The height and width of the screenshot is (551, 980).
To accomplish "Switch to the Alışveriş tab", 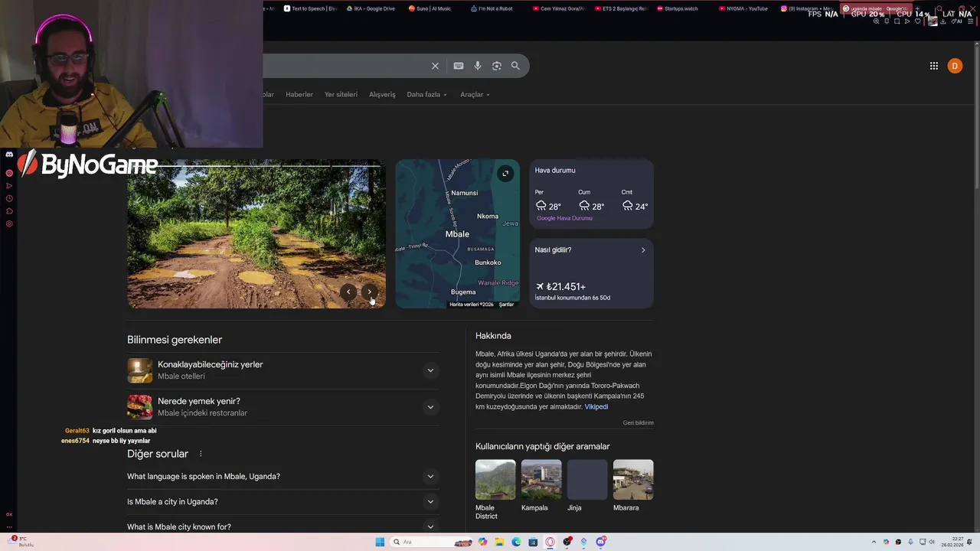I will coord(382,94).
